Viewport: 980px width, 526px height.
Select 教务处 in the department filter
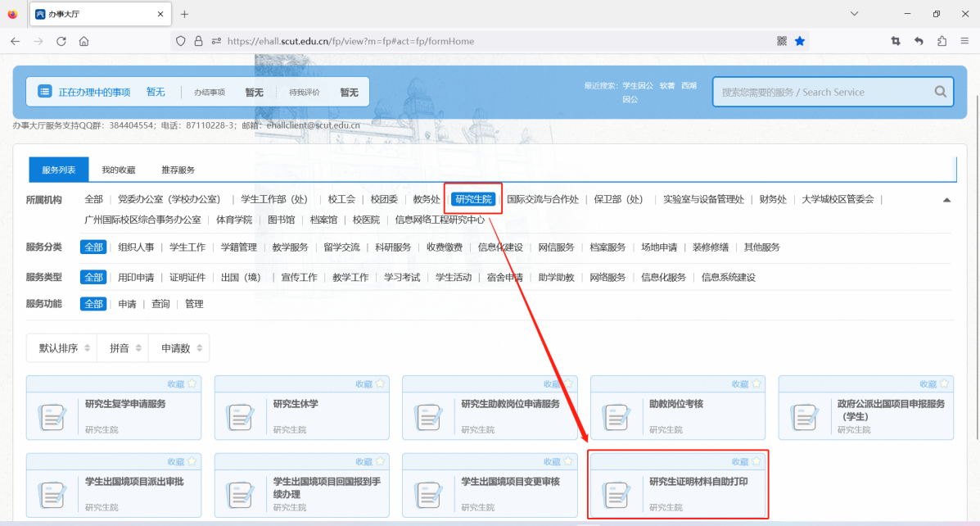(x=426, y=199)
